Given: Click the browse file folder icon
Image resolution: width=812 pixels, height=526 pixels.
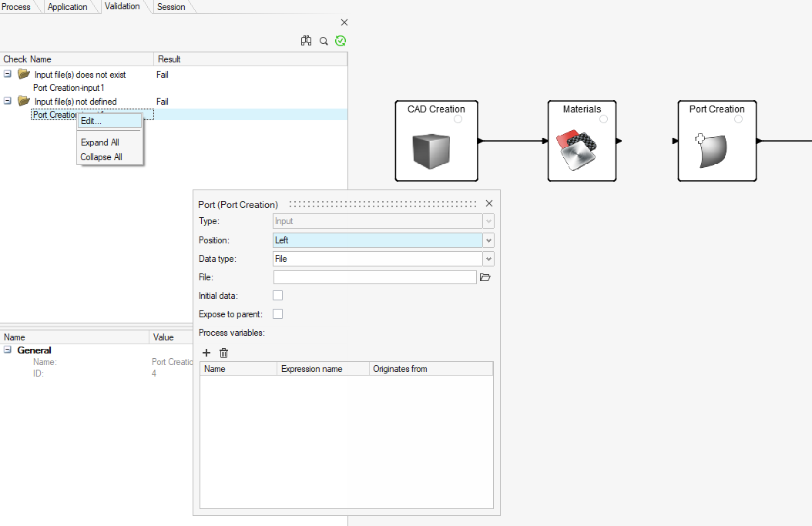Looking at the screenshot, I should pyautogui.click(x=485, y=277).
